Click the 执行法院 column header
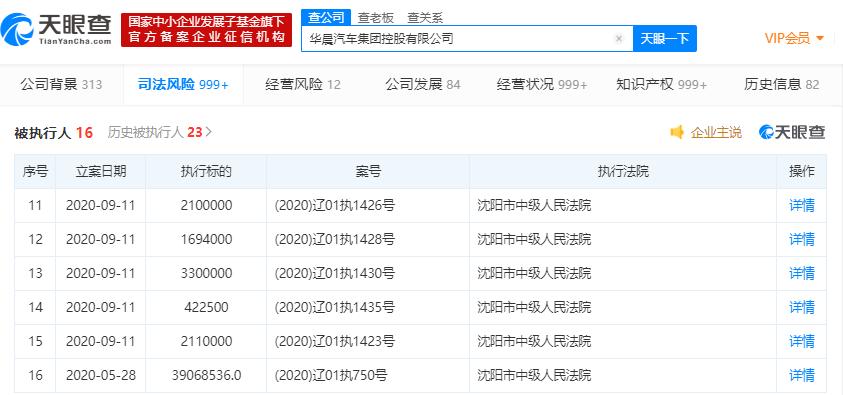This screenshot has width=843, height=395. click(623, 171)
